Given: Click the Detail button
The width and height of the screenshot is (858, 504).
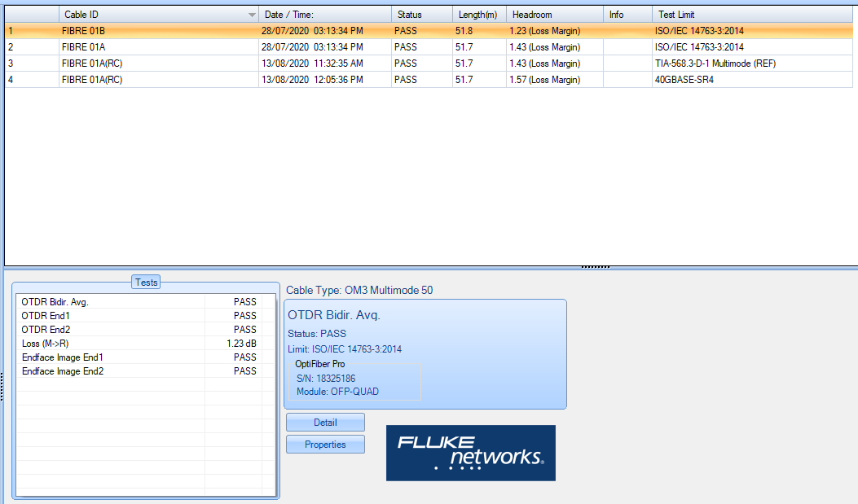Looking at the screenshot, I should tap(325, 423).
